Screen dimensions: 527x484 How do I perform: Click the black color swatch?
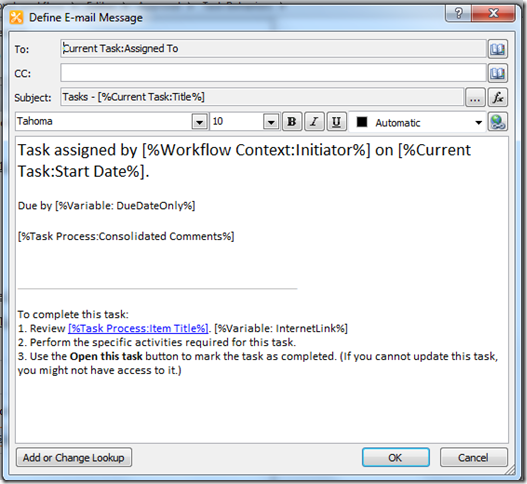[362, 122]
